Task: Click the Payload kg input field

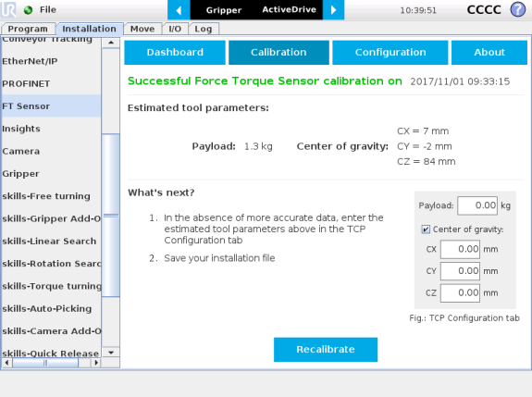Action: point(477,205)
